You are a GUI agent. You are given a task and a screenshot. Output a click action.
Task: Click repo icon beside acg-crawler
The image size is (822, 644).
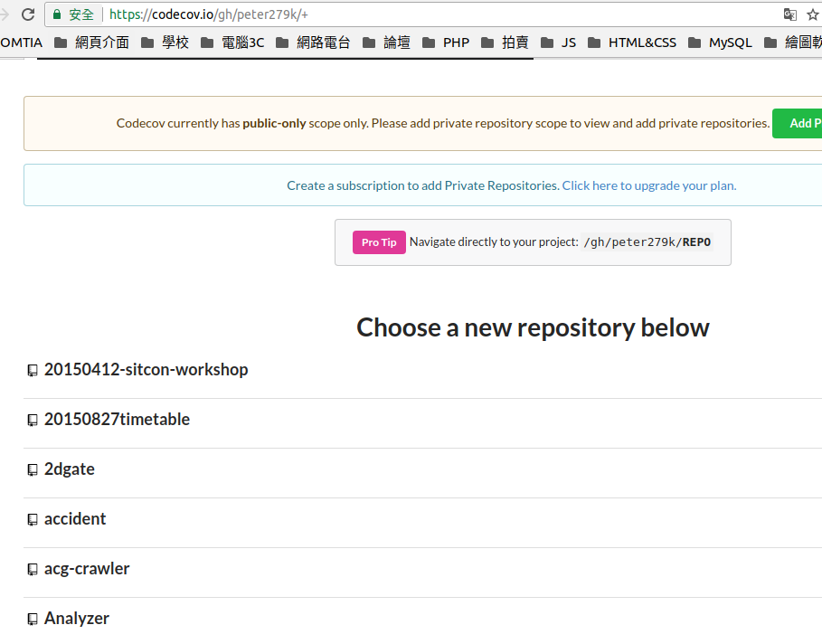33,570
